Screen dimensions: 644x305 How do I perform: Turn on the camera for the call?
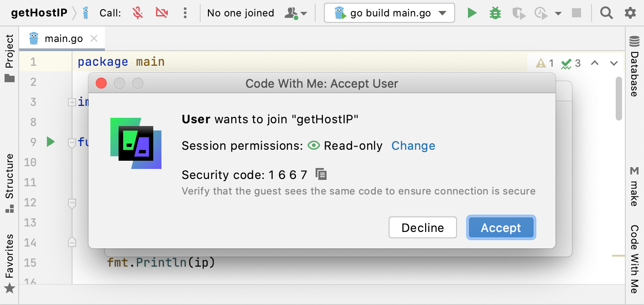[x=161, y=13]
